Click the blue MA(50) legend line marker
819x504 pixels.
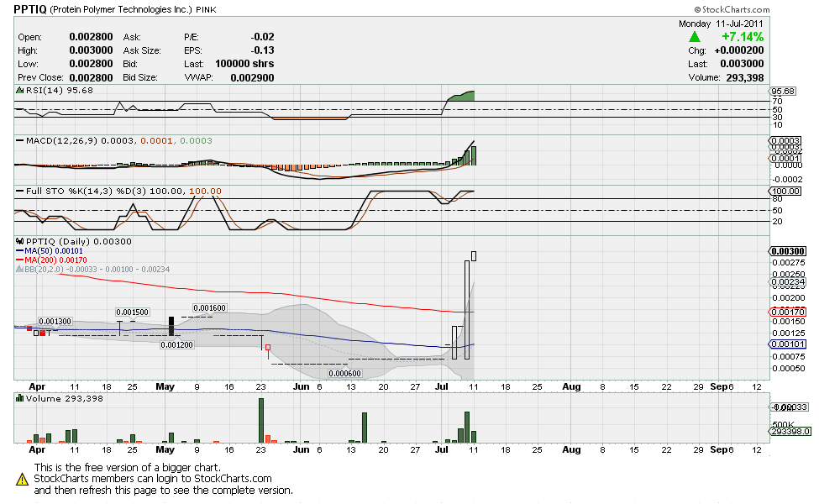click(20, 251)
